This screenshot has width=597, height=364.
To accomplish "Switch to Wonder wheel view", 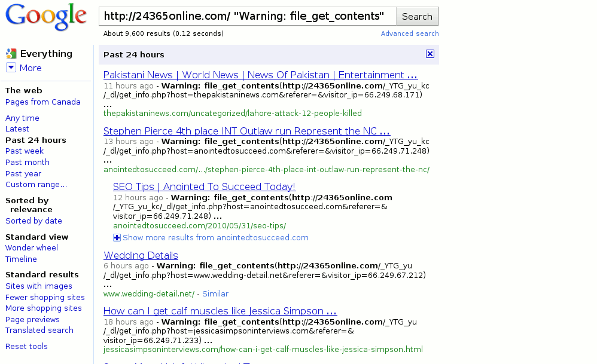I will [32, 247].
